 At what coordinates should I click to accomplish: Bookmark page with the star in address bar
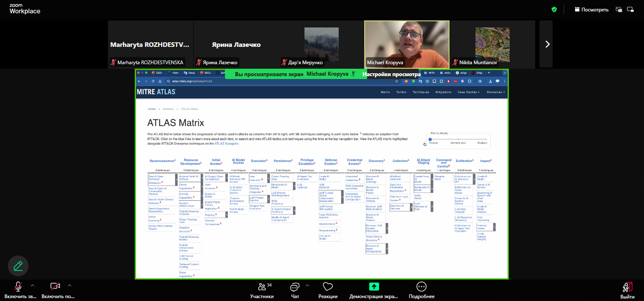(x=397, y=81)
